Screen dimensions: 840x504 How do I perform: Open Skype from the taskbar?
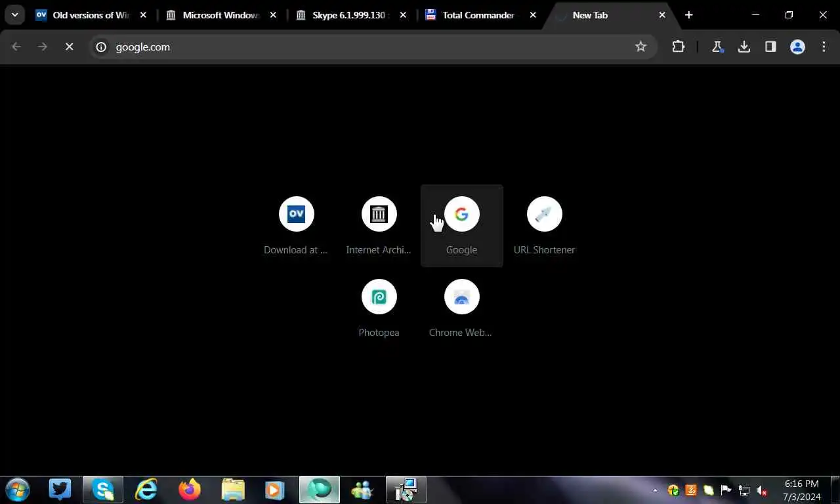103,490
